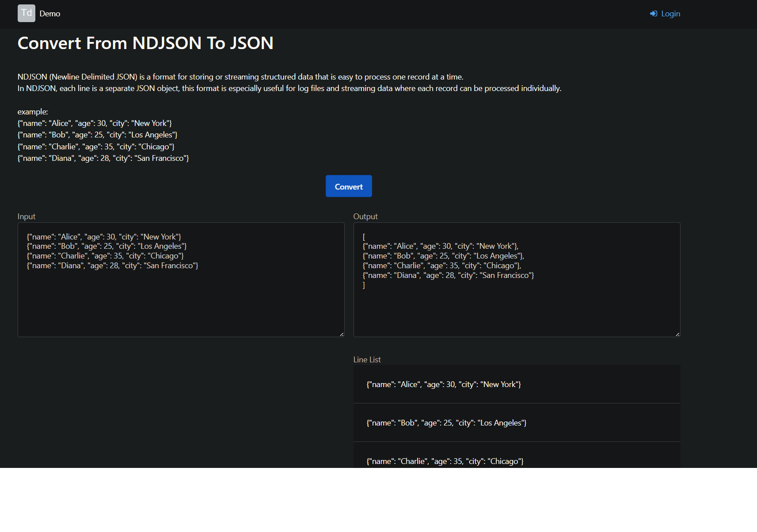The image size is (757, 532).
Task: Place cursor on closing bracket in Output
Action: 364,285
